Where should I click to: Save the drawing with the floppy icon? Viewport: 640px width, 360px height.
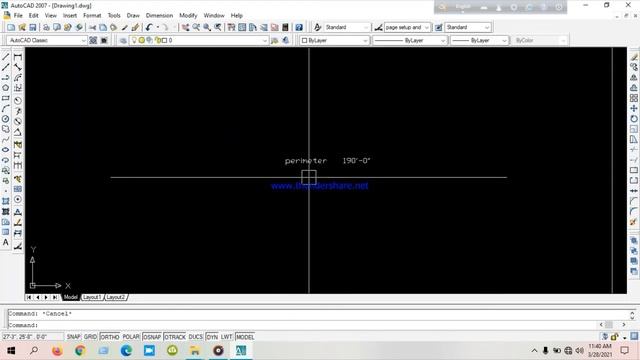point(33,27)
